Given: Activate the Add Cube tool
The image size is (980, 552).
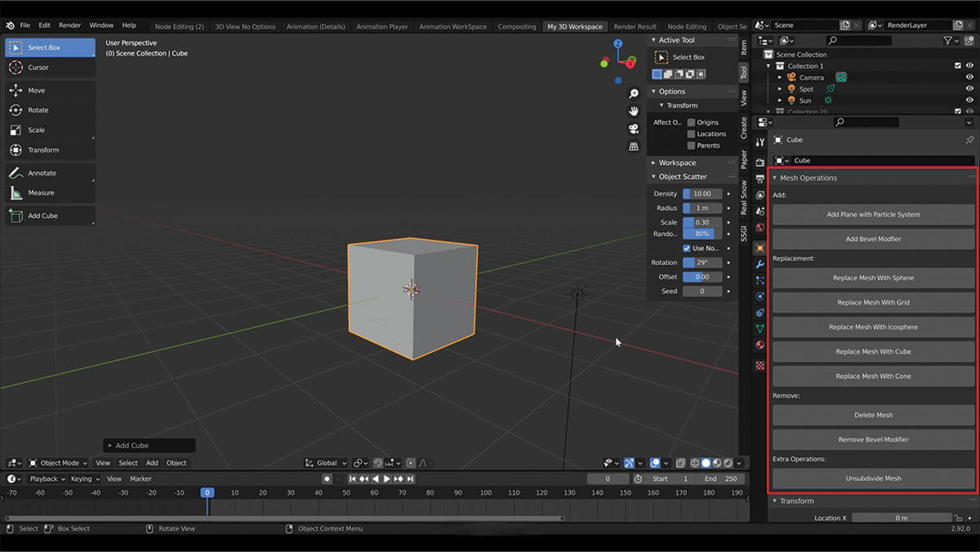Looking at the screenshot, I should pos(42,216).
